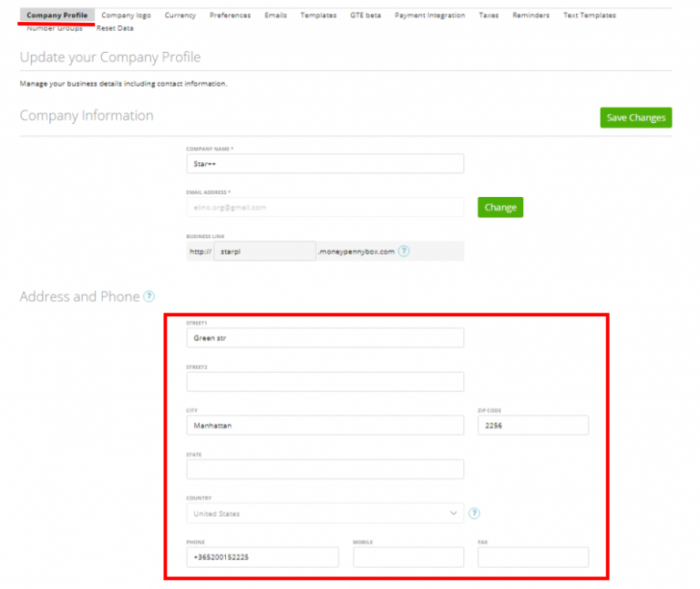Select the Text Templates tab

tap(590, 15)
